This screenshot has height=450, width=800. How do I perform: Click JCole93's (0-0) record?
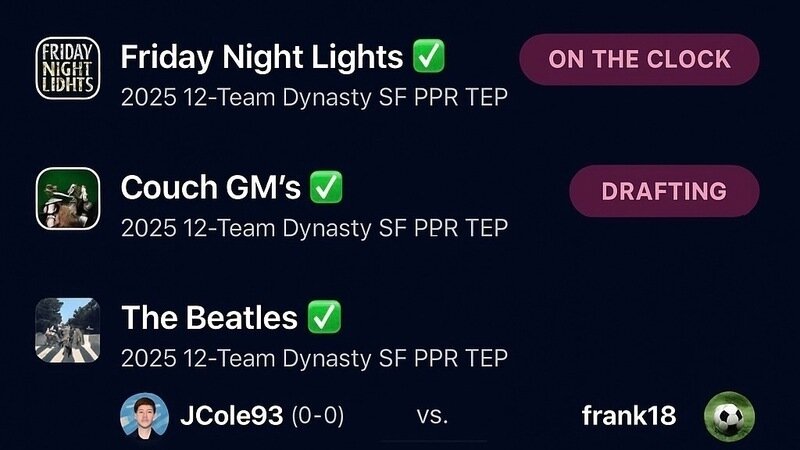click(317, 415)
